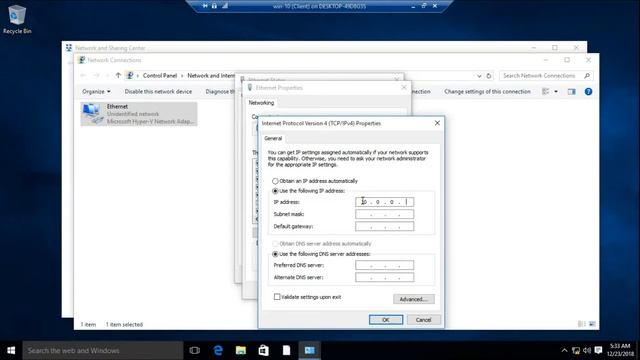The width and height of the screenshot is (640, 360).
Task: Click OK in IPv4 Properties dialog
Action: pyautogui.click(x=386, y=320)
